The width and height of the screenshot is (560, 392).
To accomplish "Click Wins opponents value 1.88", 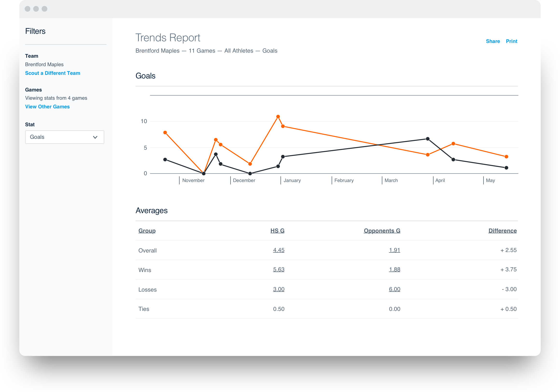I will (394, 270).
